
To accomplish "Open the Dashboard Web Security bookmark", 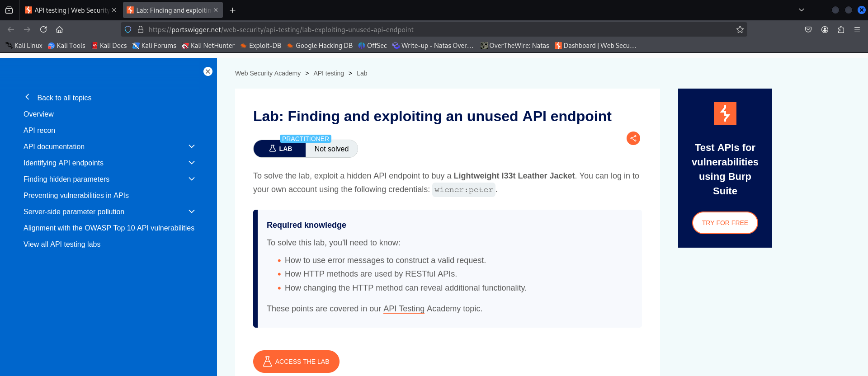I will click(x=595, y=46).
